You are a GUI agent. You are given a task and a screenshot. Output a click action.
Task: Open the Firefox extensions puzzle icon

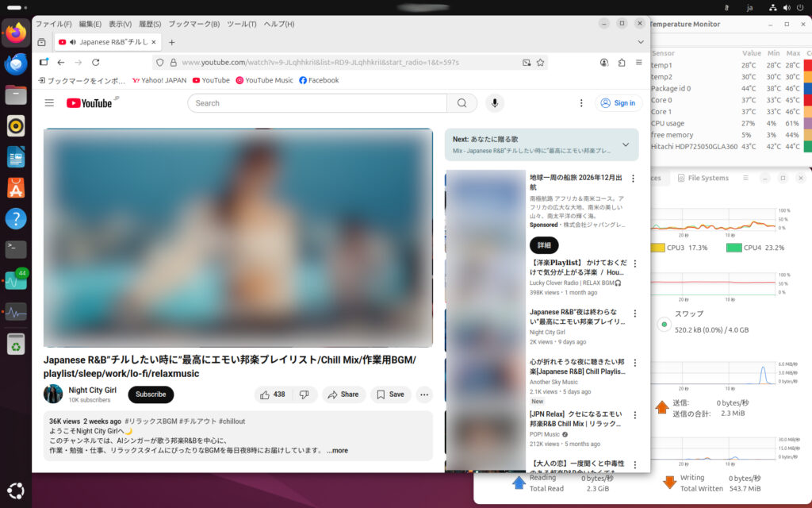[x=622, y=62]
